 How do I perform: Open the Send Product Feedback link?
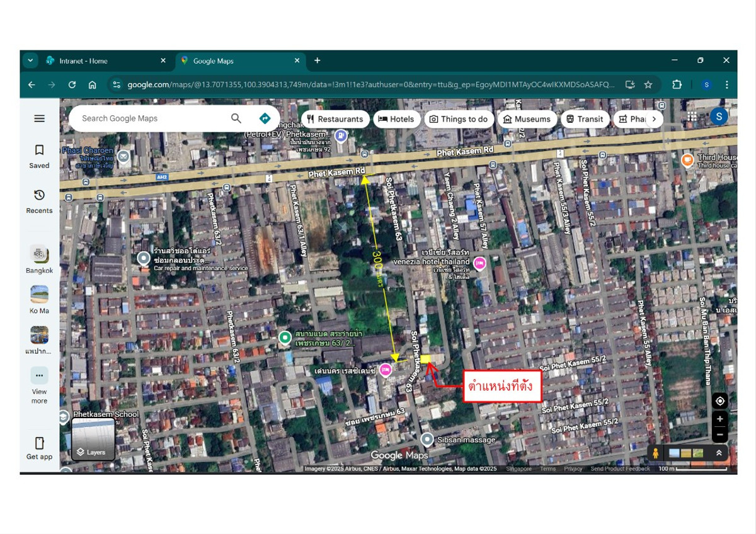620,469
